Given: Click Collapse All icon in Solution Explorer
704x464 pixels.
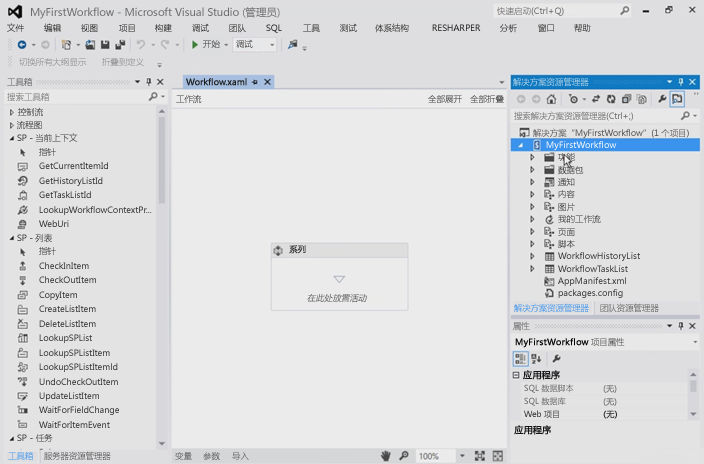Looking at the screenshot, I should click(626, 99).
